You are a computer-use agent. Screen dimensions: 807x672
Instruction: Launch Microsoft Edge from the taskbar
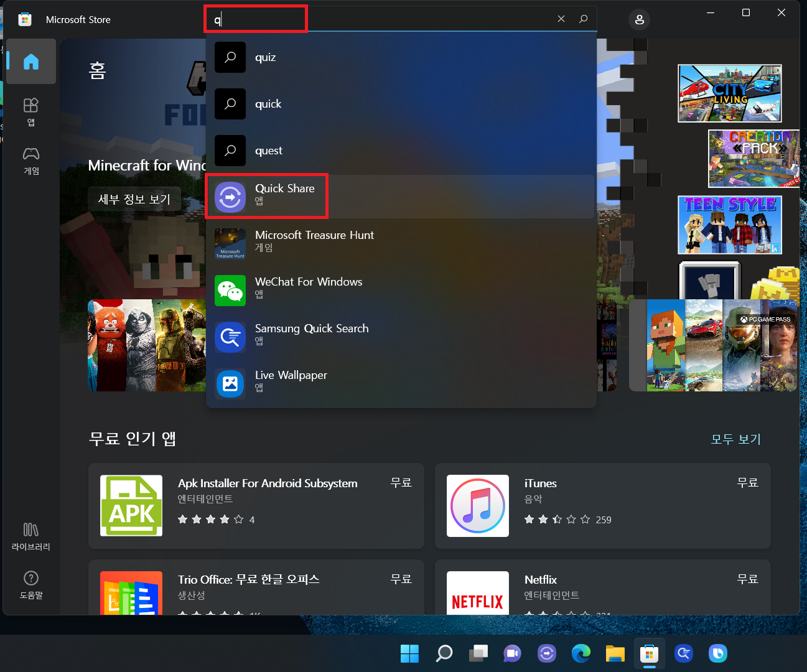(581, 653)
